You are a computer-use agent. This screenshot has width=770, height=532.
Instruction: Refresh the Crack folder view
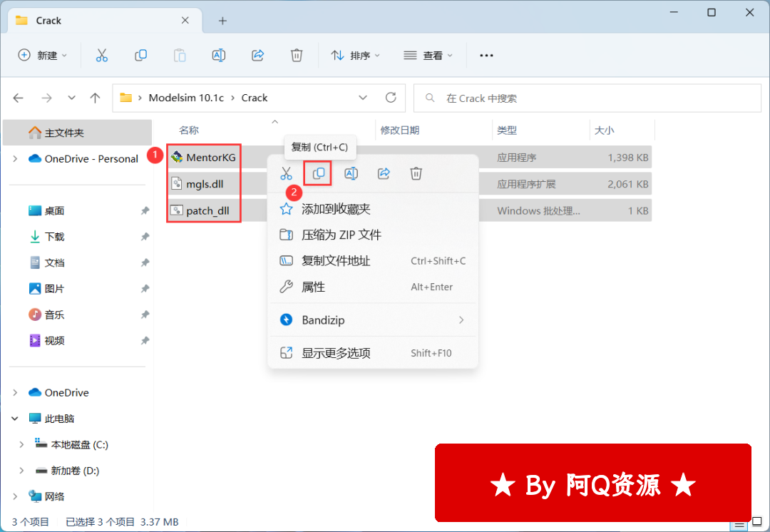tap(391, 98)
